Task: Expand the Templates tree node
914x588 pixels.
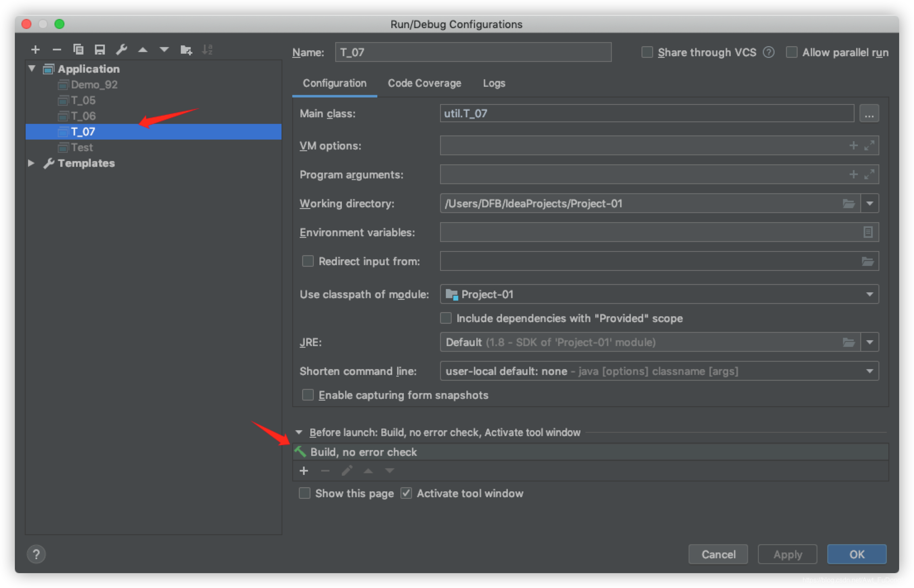Action: click(x=31, y=163)
